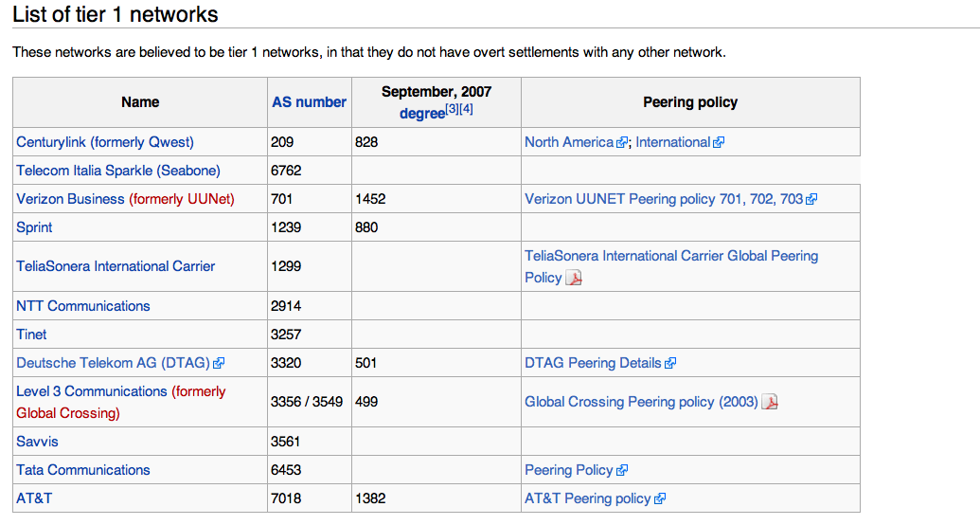Open the Centurylink (formerly Qwest) link
Image resolution: width=980 pixels, height=525 pixels.
click(105, 142)
